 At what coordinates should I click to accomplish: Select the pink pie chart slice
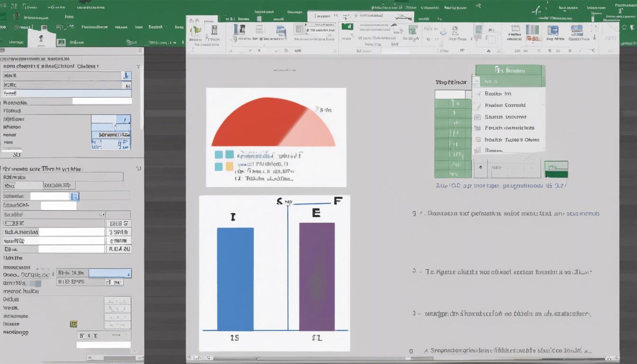[310, 129]
